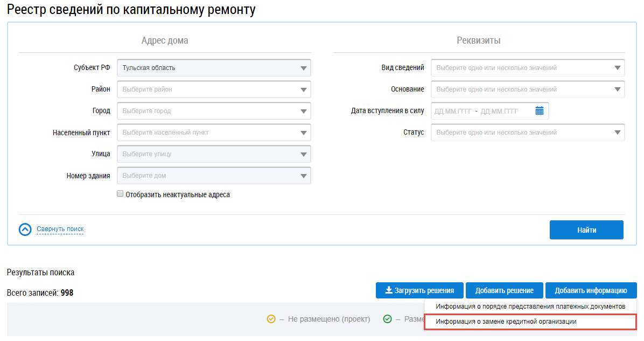This screenshot has width=644, height=341.
Task: Click the collapse search circle arrow icon
Action: (25, 229)
